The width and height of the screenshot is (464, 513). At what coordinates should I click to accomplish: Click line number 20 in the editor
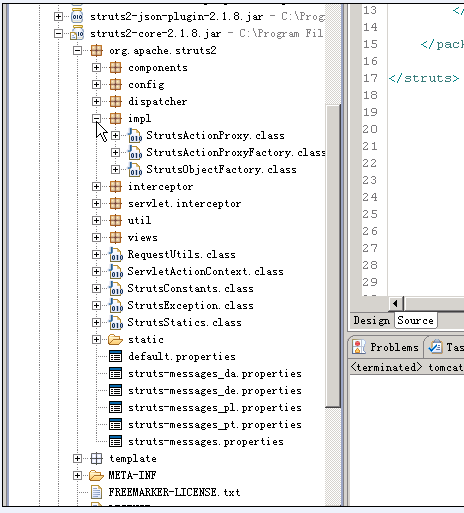370,129
